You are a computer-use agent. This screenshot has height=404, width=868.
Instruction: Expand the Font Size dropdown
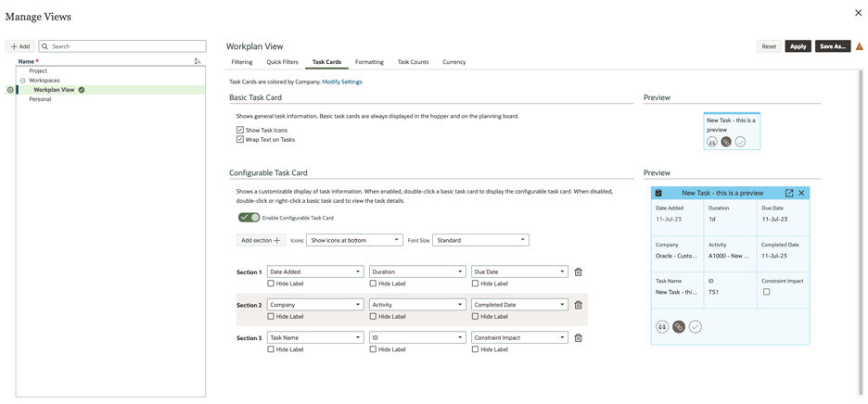point(480,240)
